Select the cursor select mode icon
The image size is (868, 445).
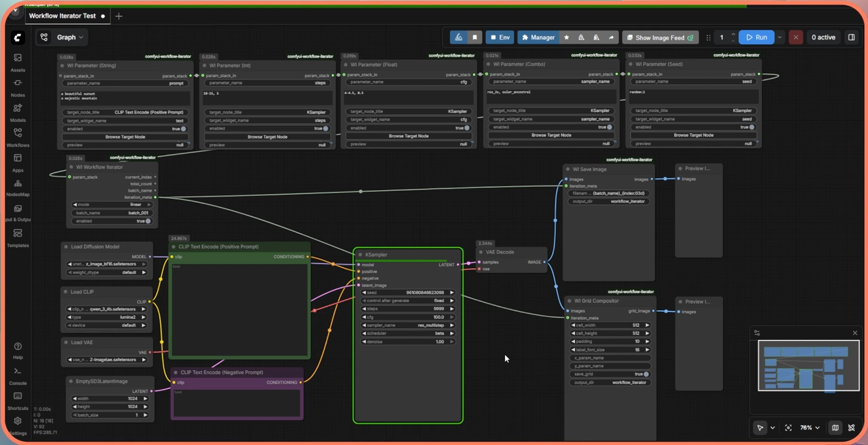[760, 428]
